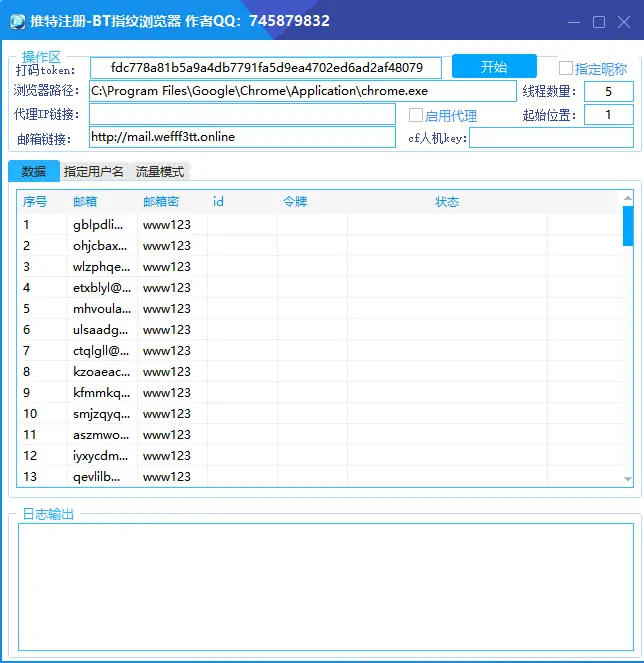Screen dimensions: 644x663
Task: Click the 开始 start button
Action: pyautogui.click(x=494, y=66)
